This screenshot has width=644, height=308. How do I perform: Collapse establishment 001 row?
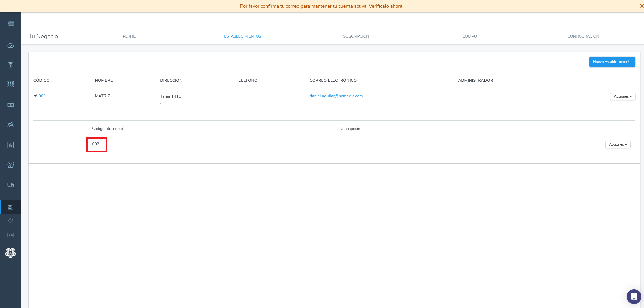tap(35, 96)
